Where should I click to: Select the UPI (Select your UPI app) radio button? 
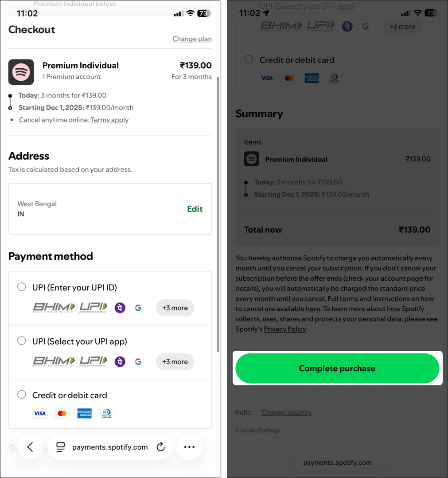pos(21,341)
